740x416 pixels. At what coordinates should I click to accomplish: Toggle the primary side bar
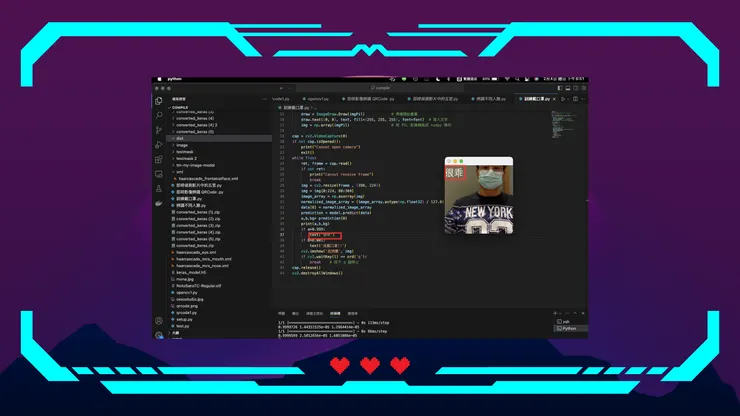tap(560, 88)
